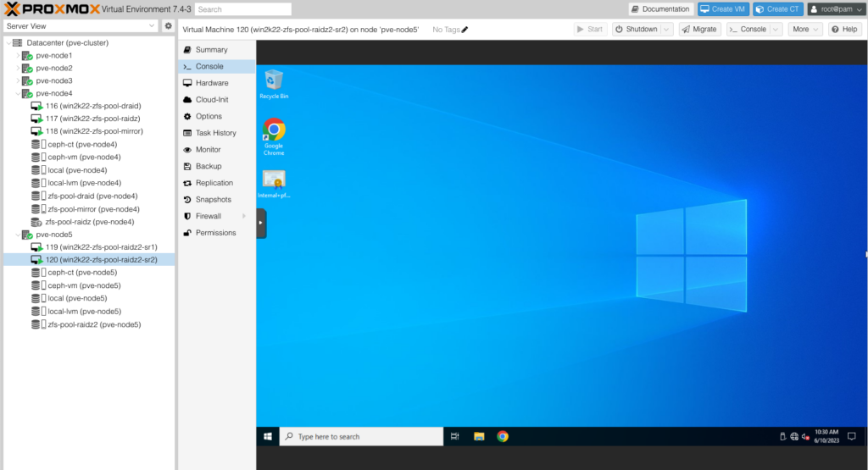Collapse the pve-node5 tree node
This screenshot has height=470, width=868.
click(x=18, y=235)
